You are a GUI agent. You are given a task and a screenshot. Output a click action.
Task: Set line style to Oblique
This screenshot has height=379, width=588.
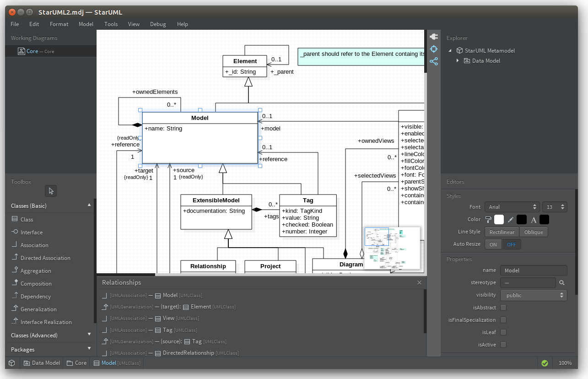coord(534,232)
